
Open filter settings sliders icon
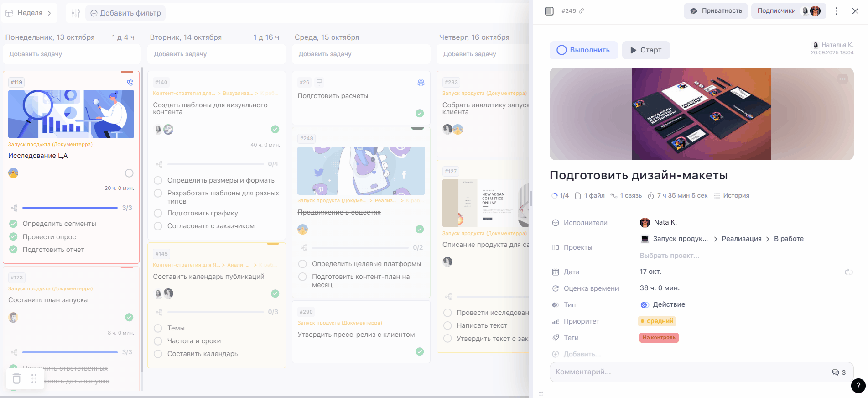[76, 13]
